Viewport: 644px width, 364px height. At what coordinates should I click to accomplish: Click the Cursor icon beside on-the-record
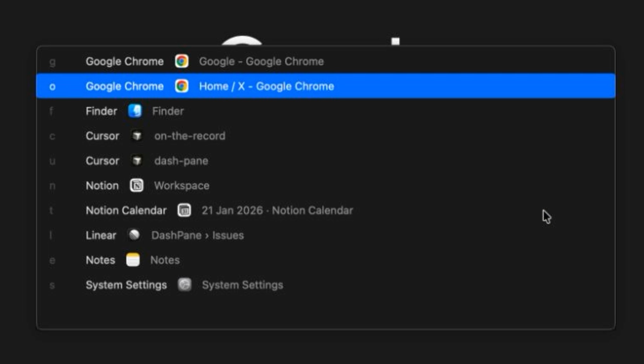click(137, 136)
